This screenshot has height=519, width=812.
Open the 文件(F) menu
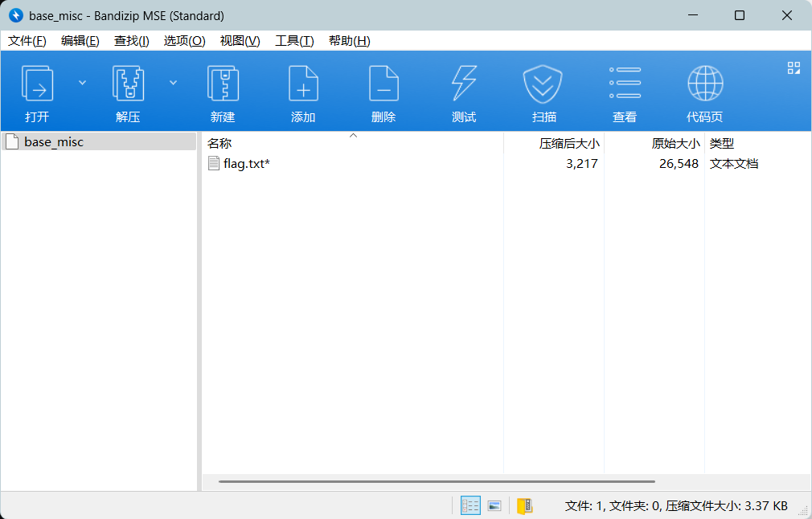[27, 41]
